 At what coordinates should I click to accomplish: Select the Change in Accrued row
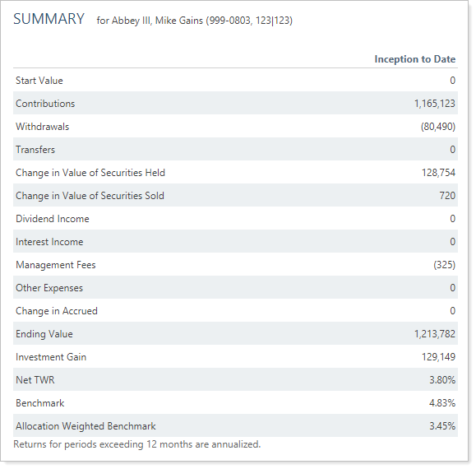pos(235,311)
